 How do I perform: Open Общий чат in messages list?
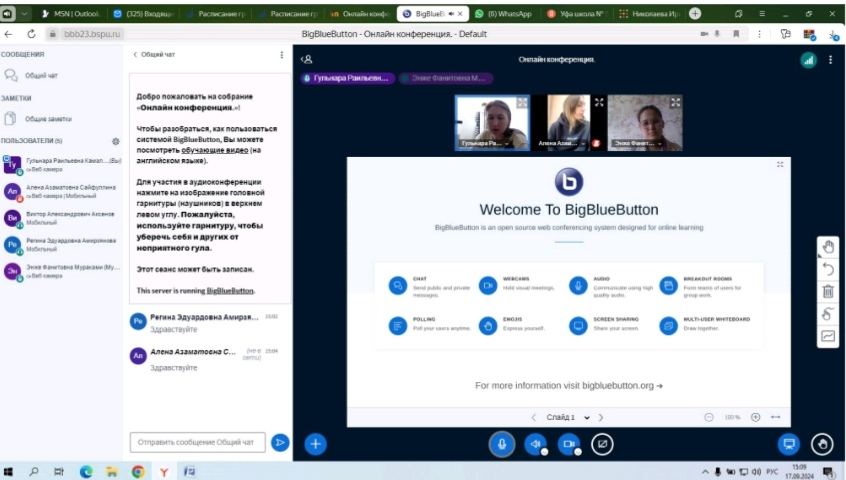41,75
